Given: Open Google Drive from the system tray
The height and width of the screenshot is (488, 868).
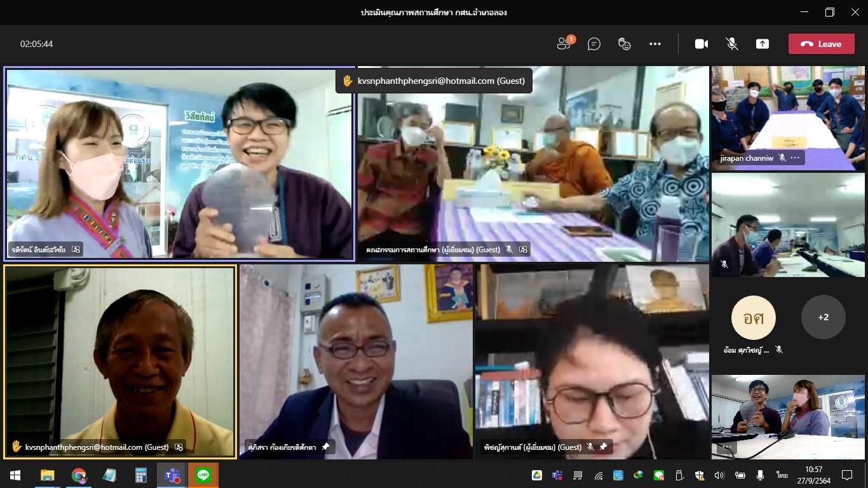Looking at the screenshot, I should pyautogui.click(x=537, y=475).
